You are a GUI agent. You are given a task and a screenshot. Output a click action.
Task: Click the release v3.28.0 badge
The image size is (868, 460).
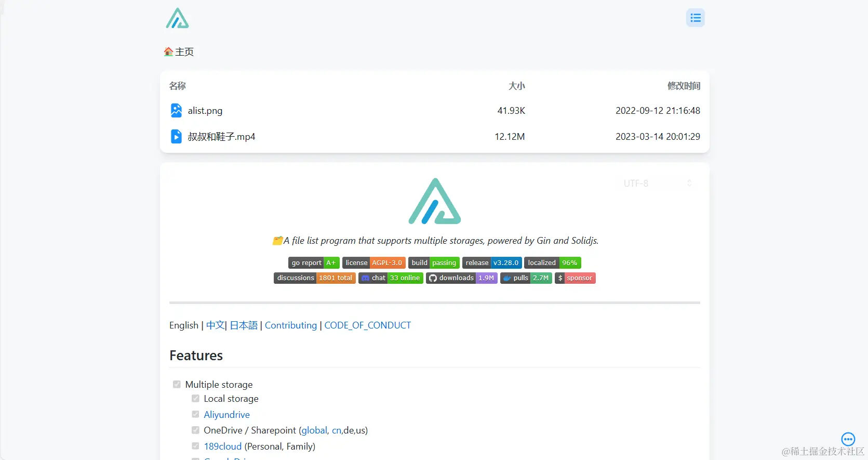tap(492, 263)
